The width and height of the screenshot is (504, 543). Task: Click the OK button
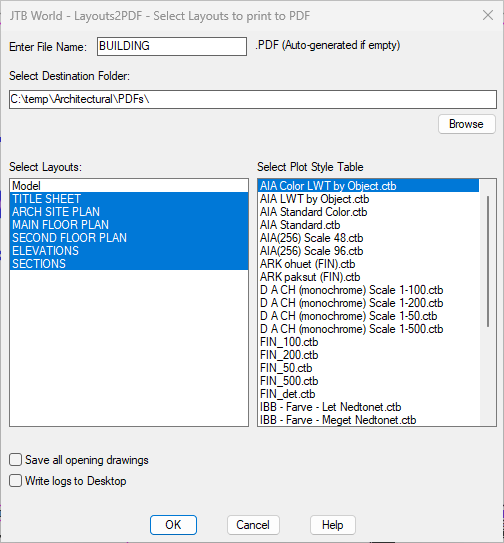pyautogui.click(x=173, y=525)
